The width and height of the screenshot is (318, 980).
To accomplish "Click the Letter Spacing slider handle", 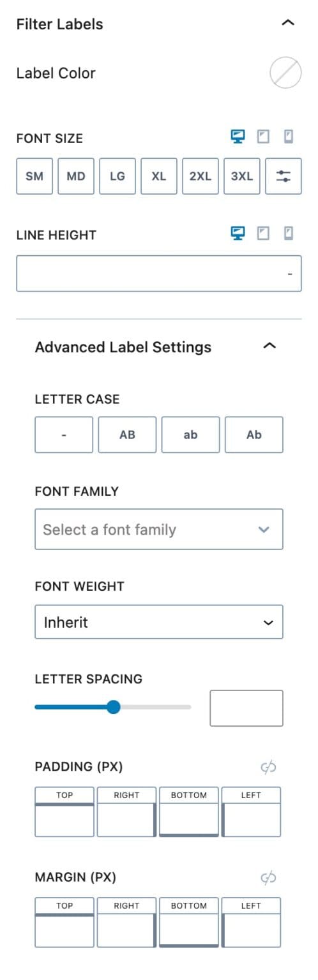I will pyautogui.click(x=113, y=707).
